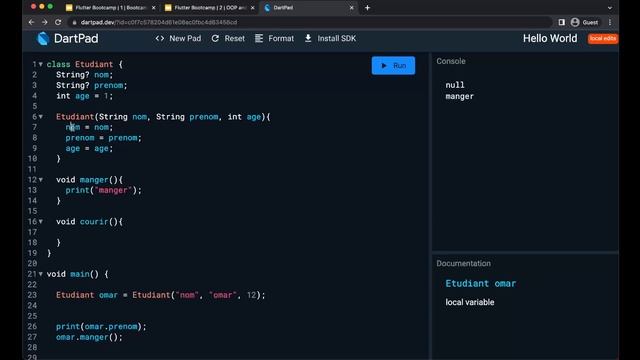The height and width of the screenshot is (360, 640).
Task: Click the orange local edits badge
Action: (602, 38)
